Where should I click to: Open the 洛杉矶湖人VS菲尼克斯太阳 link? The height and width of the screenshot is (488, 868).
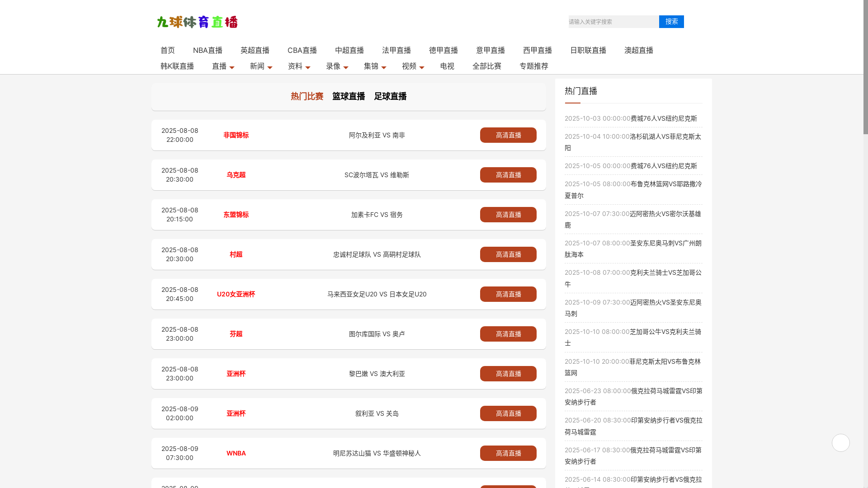[633, 142]
